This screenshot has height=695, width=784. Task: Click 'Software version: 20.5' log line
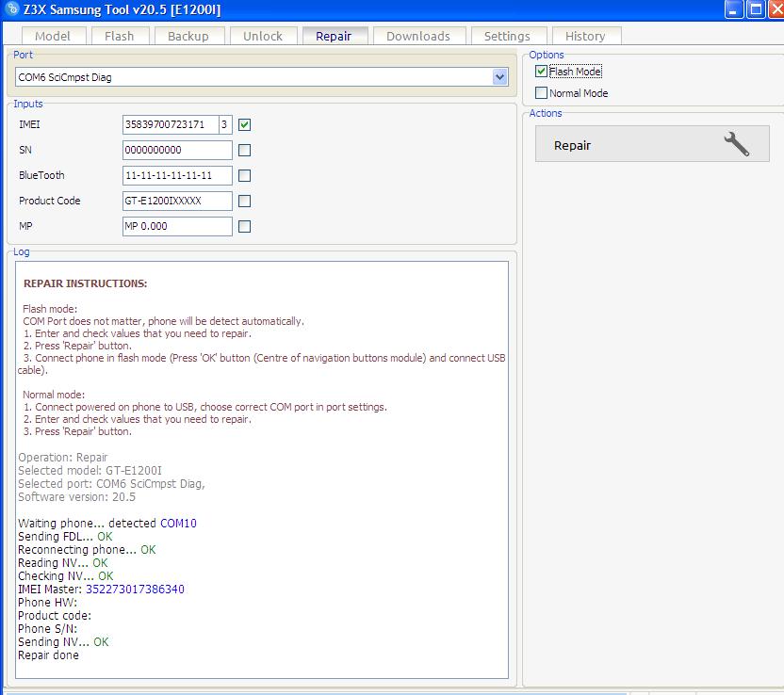click(77, 497)
